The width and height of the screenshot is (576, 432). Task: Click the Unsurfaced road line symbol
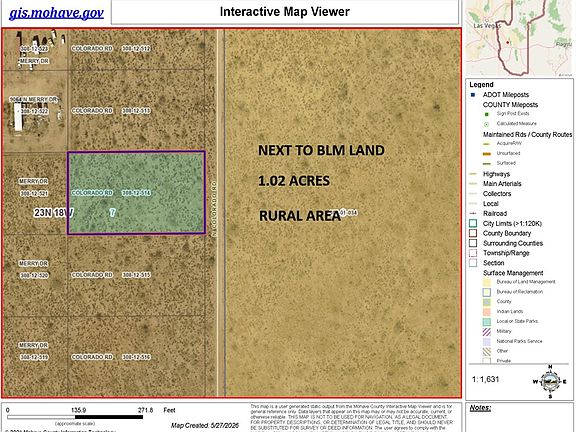pos(487,154)
